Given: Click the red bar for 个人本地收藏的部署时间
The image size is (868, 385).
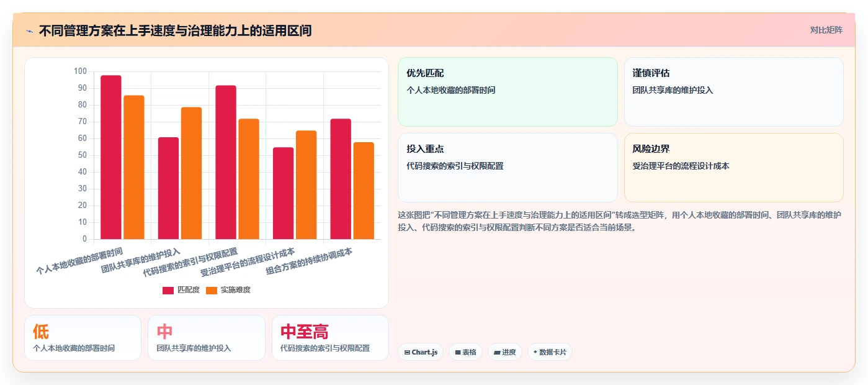Looking at the screenshot, I should click(111, 157).
